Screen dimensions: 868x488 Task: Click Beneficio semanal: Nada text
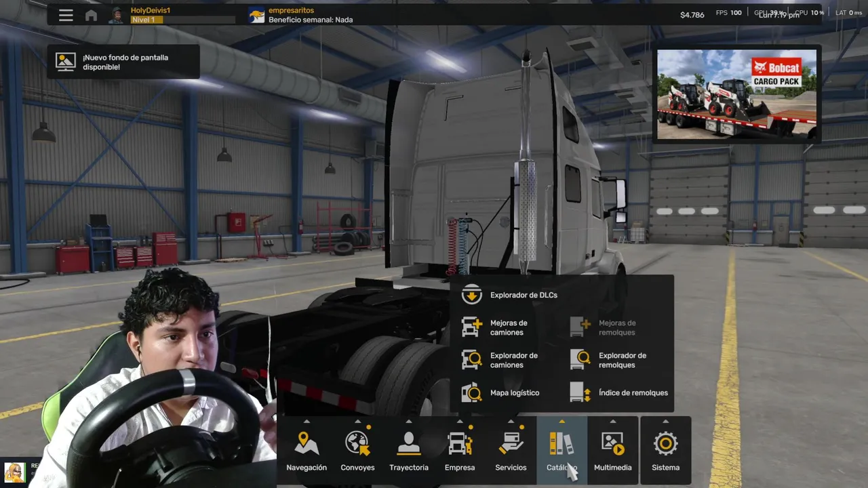tap(311, 20)
